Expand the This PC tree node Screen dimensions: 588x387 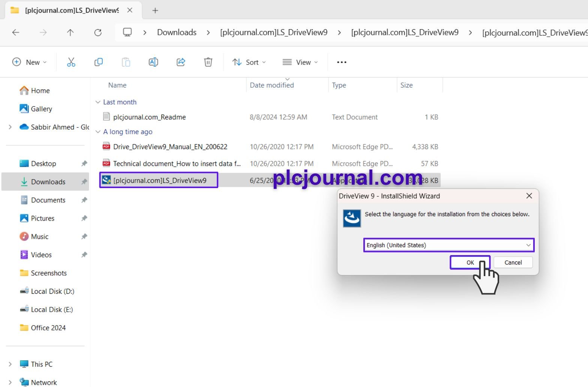point(10,364)
